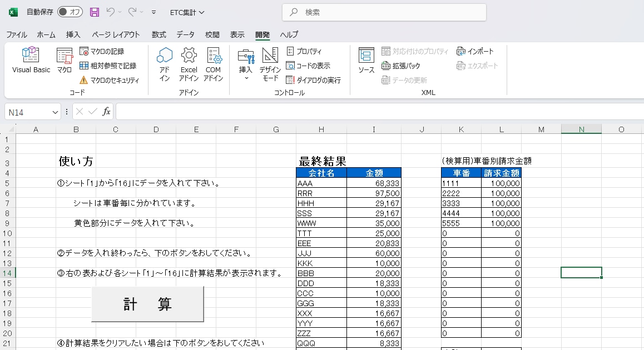Viewport: 644px width, 350px height.
Task: Open the Visual Basic editor
Action: [x=31, y=60]
